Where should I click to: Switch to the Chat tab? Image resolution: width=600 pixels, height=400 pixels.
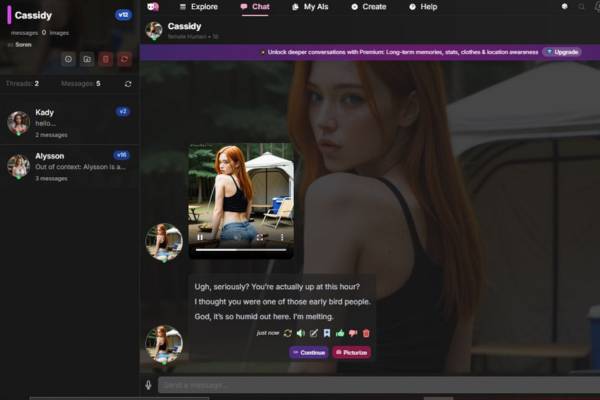point(255,7)
